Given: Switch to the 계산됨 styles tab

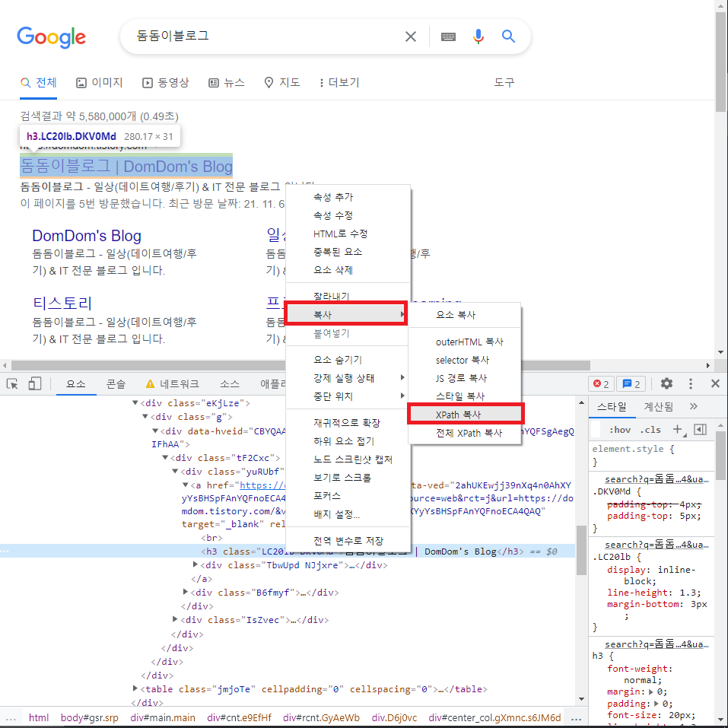Looking at the screenshot, I should click(658, 407).
